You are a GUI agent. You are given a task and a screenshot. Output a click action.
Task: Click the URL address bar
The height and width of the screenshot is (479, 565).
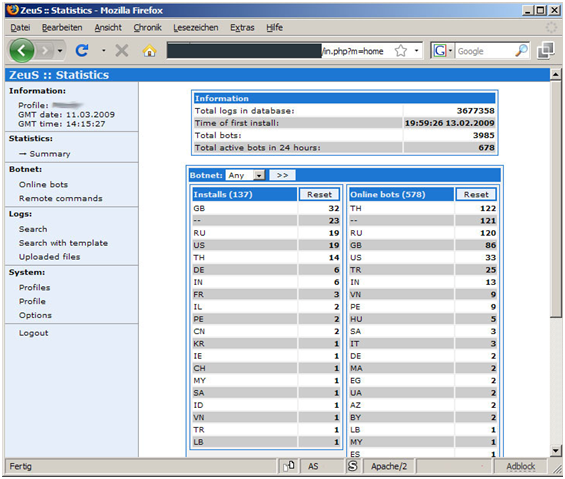[294, 51]
